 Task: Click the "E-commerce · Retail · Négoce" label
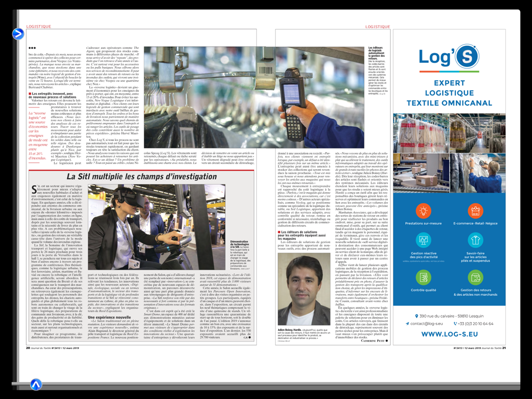tap(475, 223)
